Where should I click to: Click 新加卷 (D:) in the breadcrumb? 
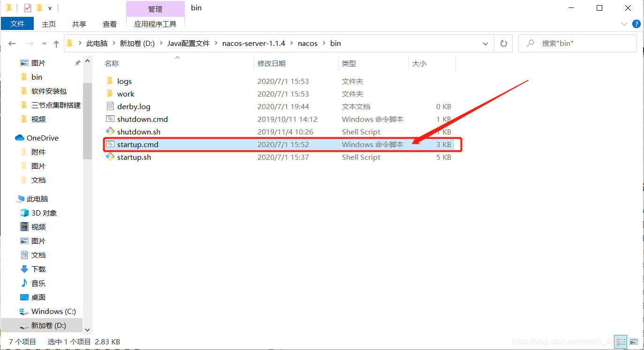[137, 44]
